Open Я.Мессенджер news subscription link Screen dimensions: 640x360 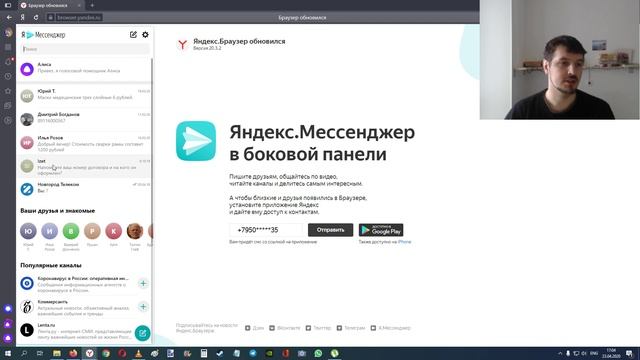tap(391, 328)
